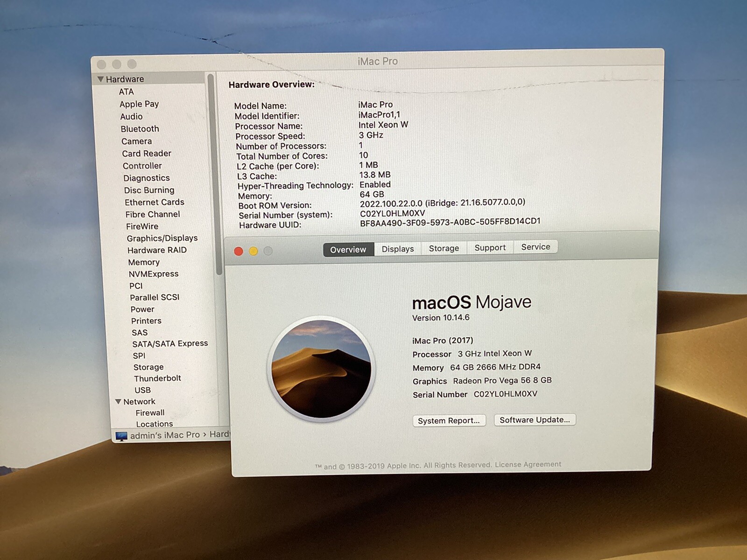Select Hardware RAID in the sidebar
Screen dimensions: 747x560
click(x=157, y=250)
